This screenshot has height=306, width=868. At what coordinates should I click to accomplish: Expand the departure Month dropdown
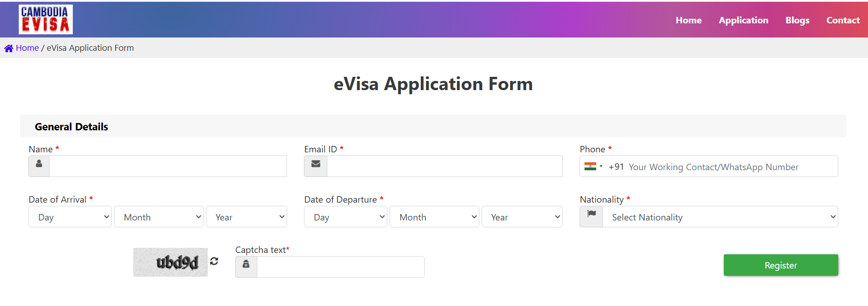(434, 217)
